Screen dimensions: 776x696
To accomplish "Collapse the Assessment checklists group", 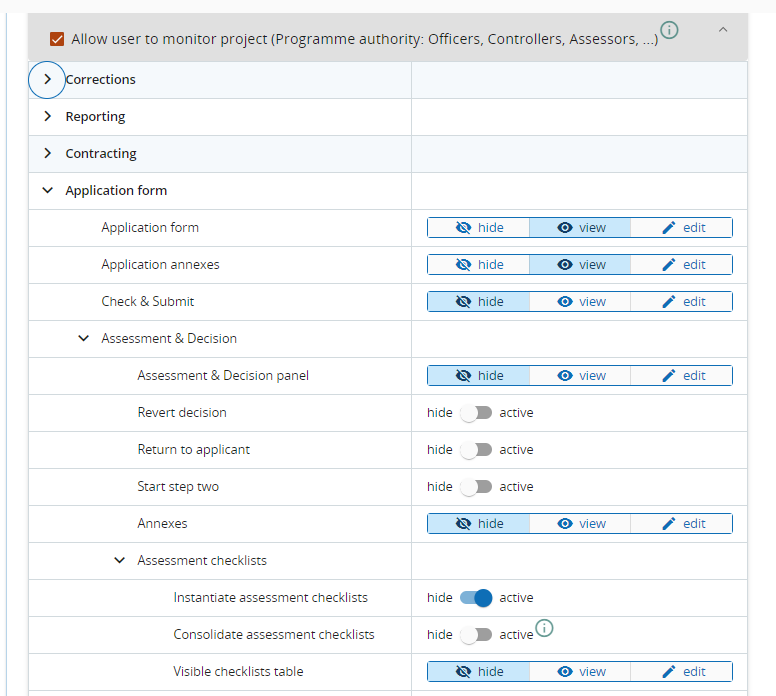I will point(119,560).
